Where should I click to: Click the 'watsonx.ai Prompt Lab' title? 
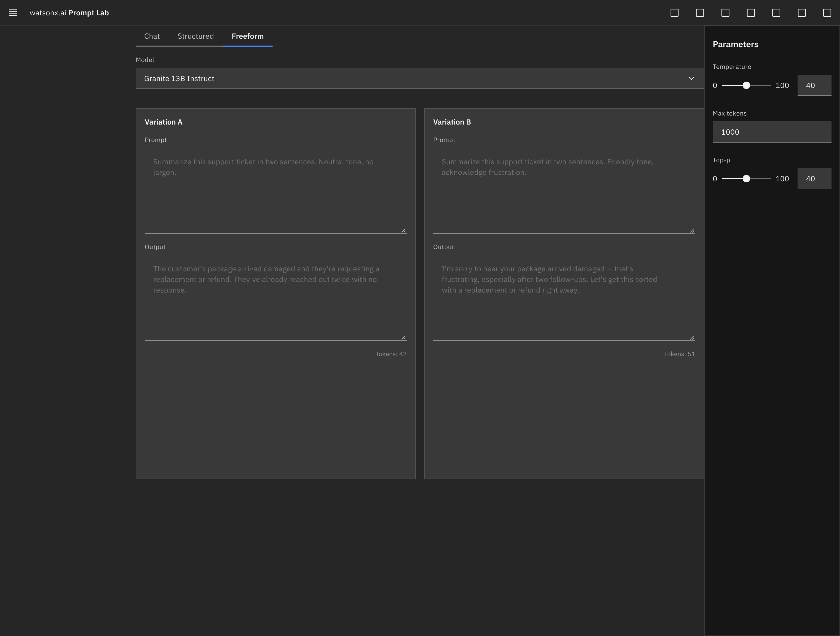69,13
